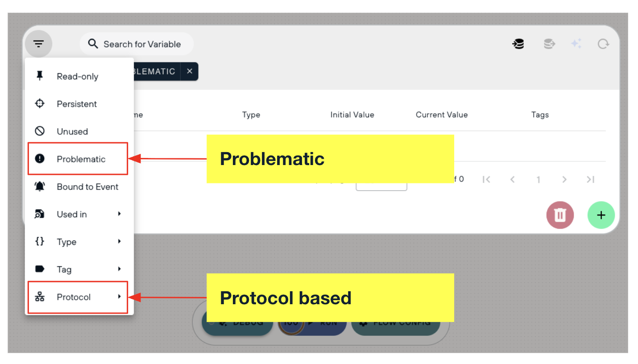Screen dimensions: 638x364
Task: Jump to the last table page
Action: pyautogui.click(x=590, y=179)
